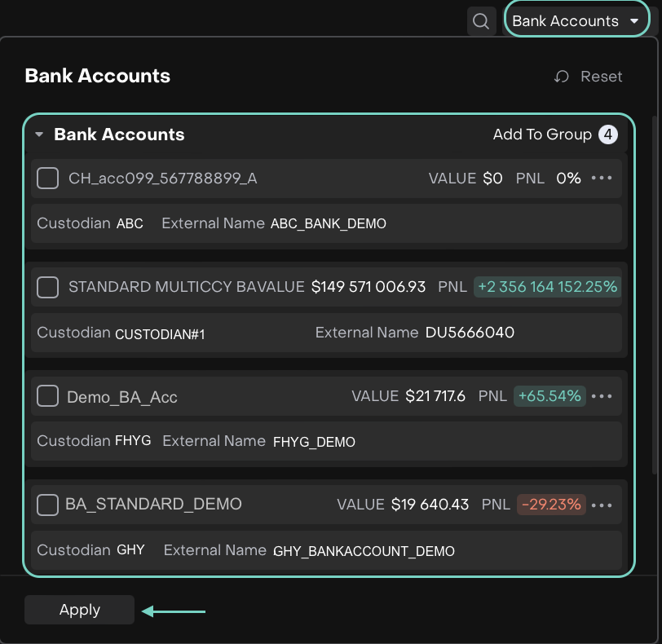Open more options for Demo_BA_Acc
This screenshot has height=644, width=662.
point(602,396)
